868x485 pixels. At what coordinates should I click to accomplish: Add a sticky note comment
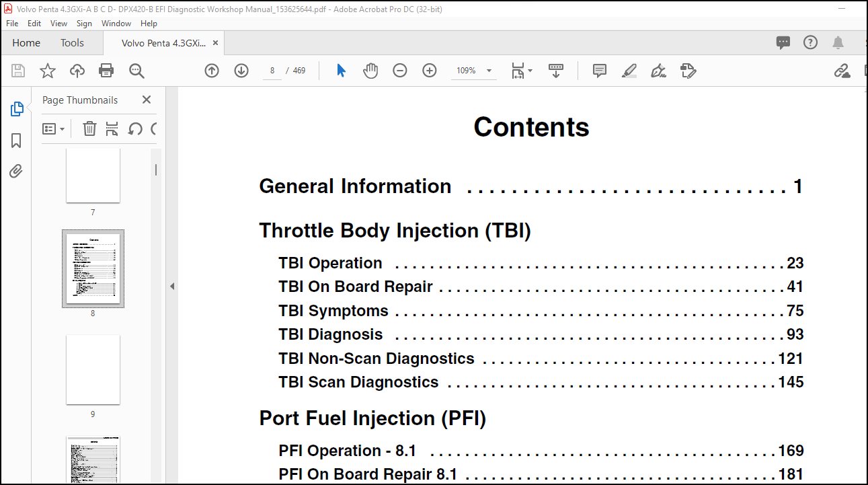[600, 71]
